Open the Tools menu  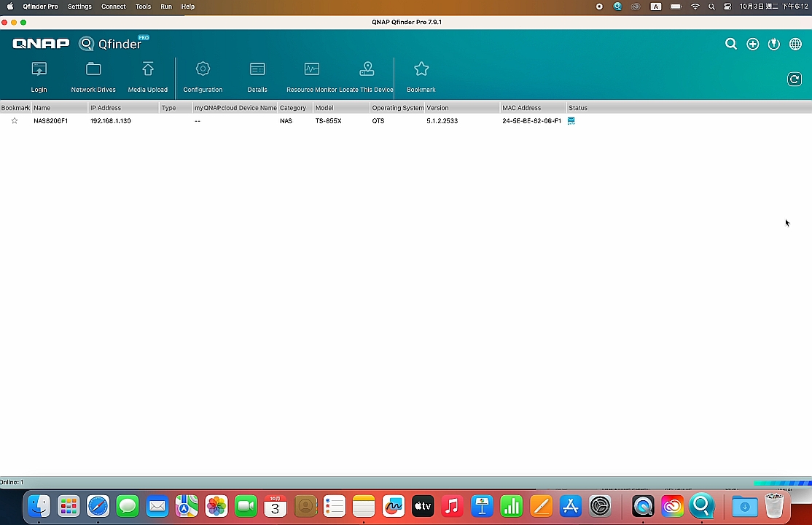(143, 7)
